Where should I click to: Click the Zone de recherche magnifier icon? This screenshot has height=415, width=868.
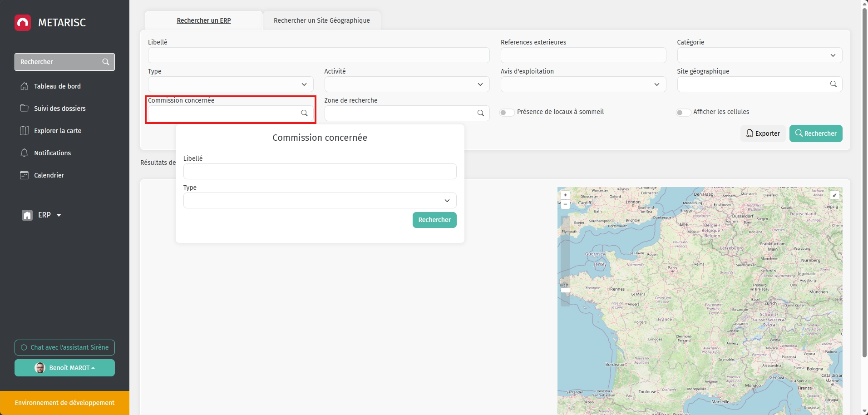(x=480, y=113)
